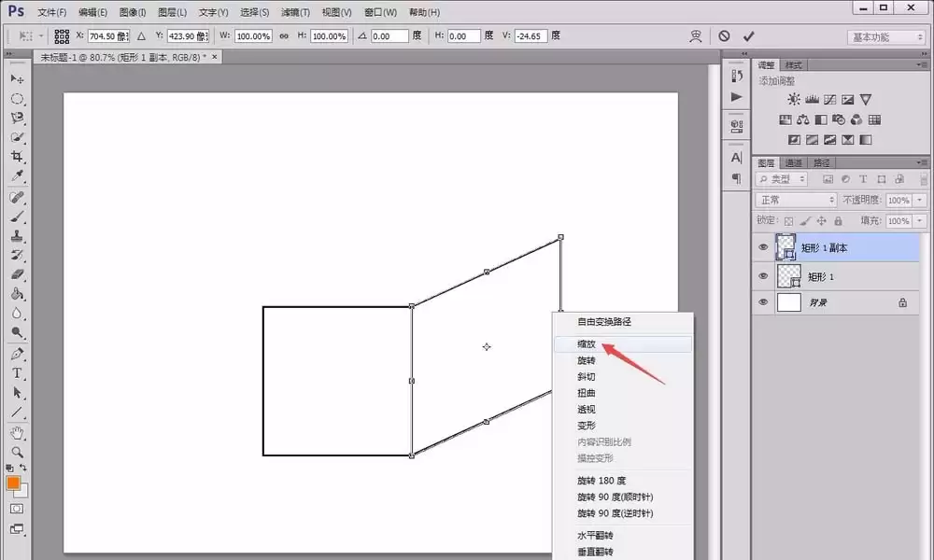Add a Color Balance adjustment
This screenshot has height=560, width=934.
tap(803, 119)
